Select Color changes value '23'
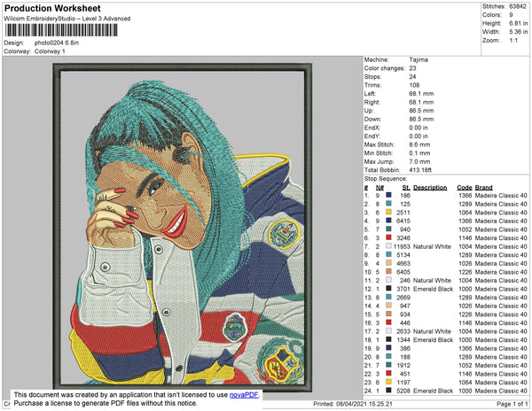 (x=412, y=68)
